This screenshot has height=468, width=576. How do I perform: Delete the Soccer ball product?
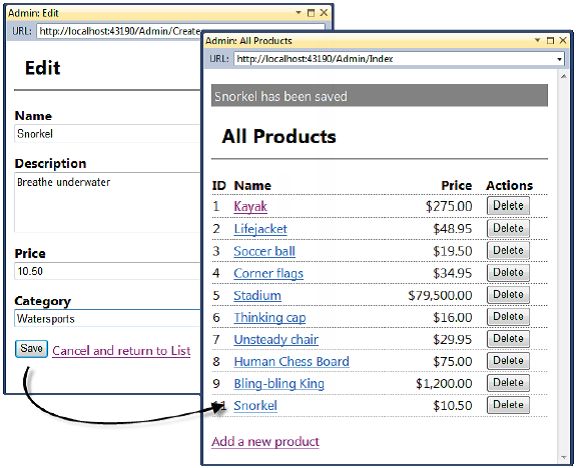coord(508,250)
